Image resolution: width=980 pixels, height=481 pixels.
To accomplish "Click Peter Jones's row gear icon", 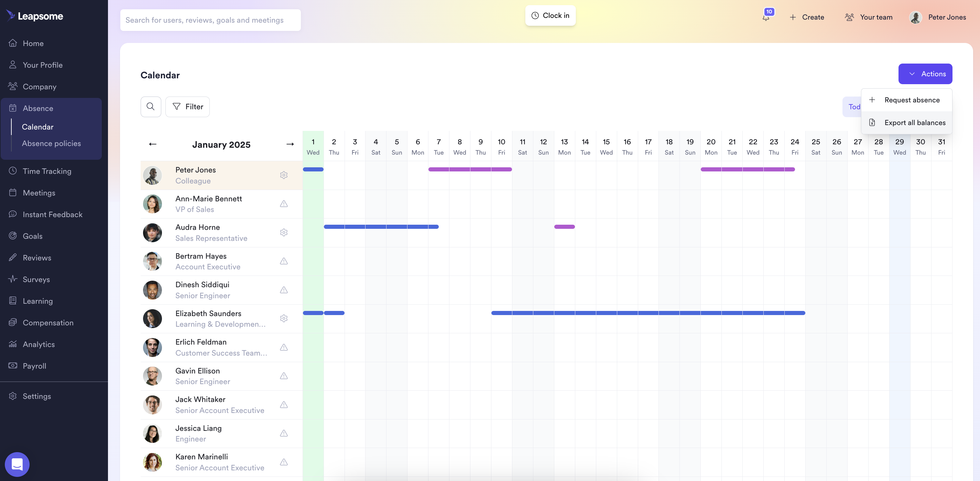I will tap(284, 175).
